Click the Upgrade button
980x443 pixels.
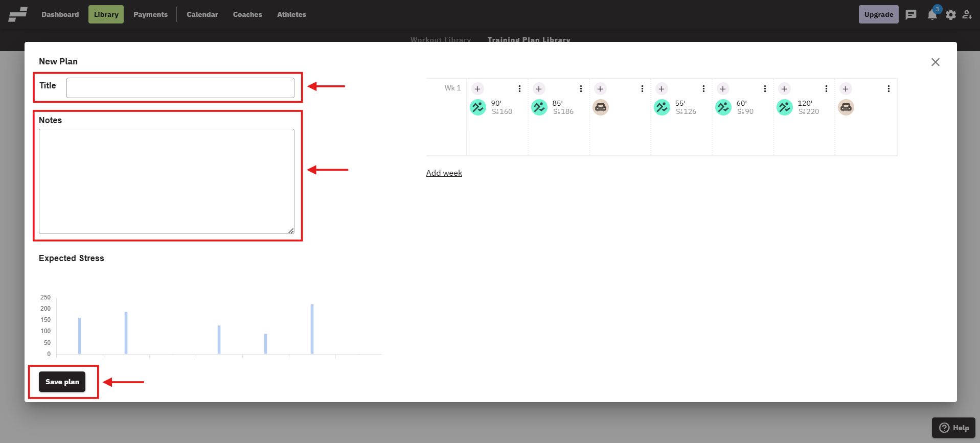coord(878,14)
